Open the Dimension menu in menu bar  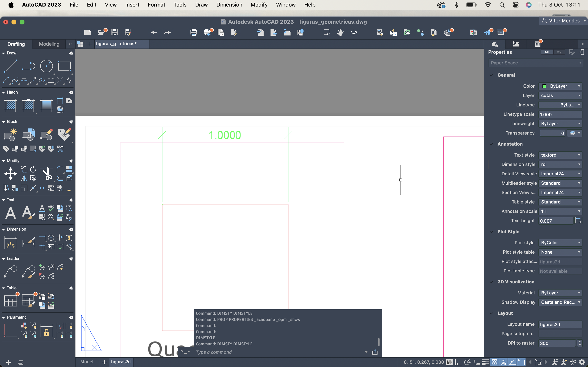coord(229,5)
